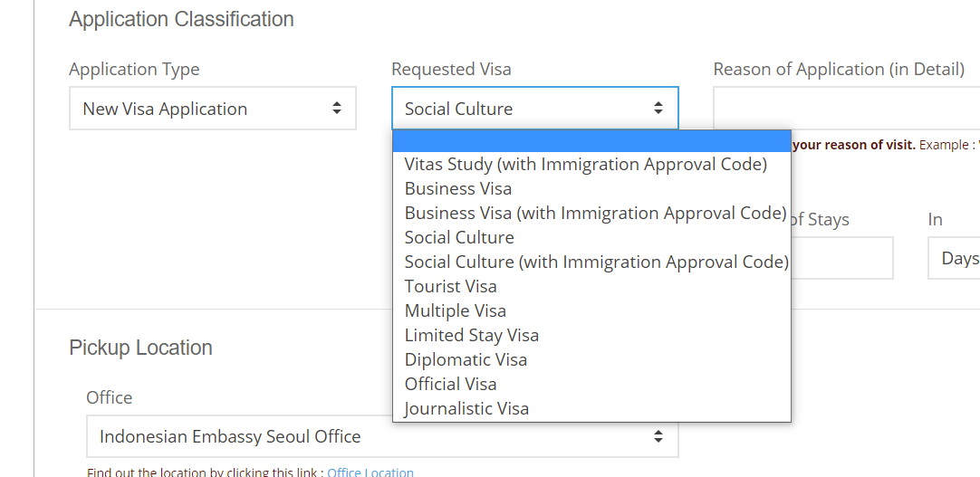
Task: Click the Reason of Application text field
Action: tap(847, 109)
